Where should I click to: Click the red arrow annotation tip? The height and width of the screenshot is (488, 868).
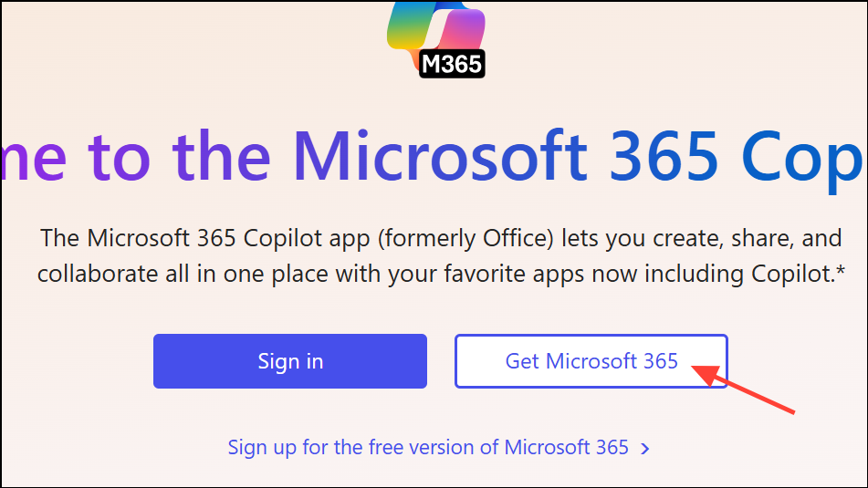695,367
